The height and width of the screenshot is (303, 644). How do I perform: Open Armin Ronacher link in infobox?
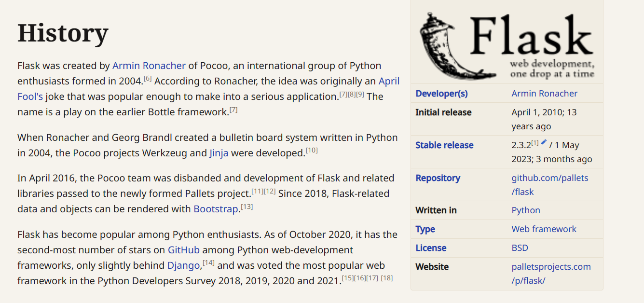coord(544,94)
